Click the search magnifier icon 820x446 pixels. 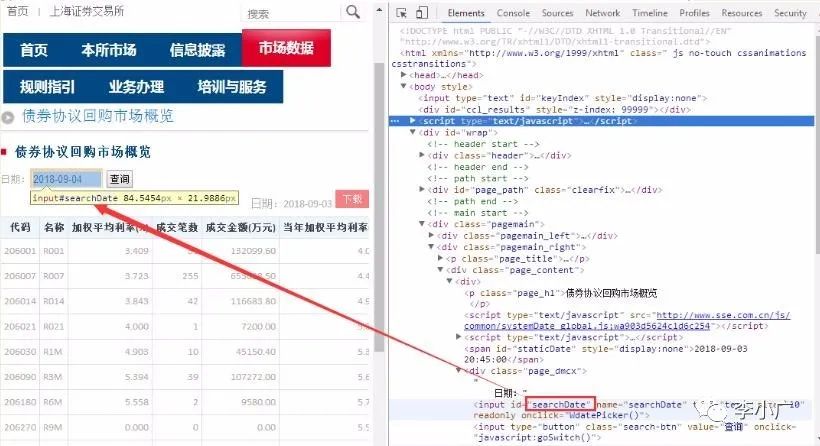point(353,12)
